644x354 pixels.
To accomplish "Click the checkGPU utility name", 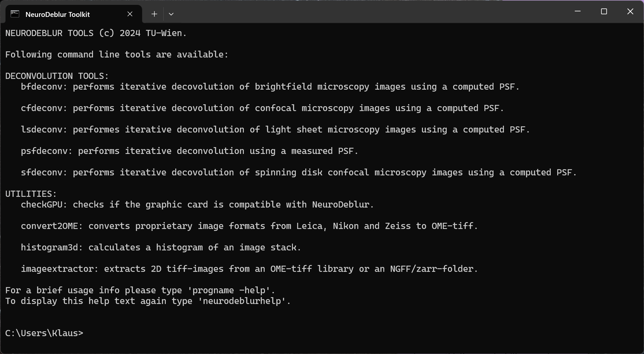I will pyautogui.click(x=42, y=205).
